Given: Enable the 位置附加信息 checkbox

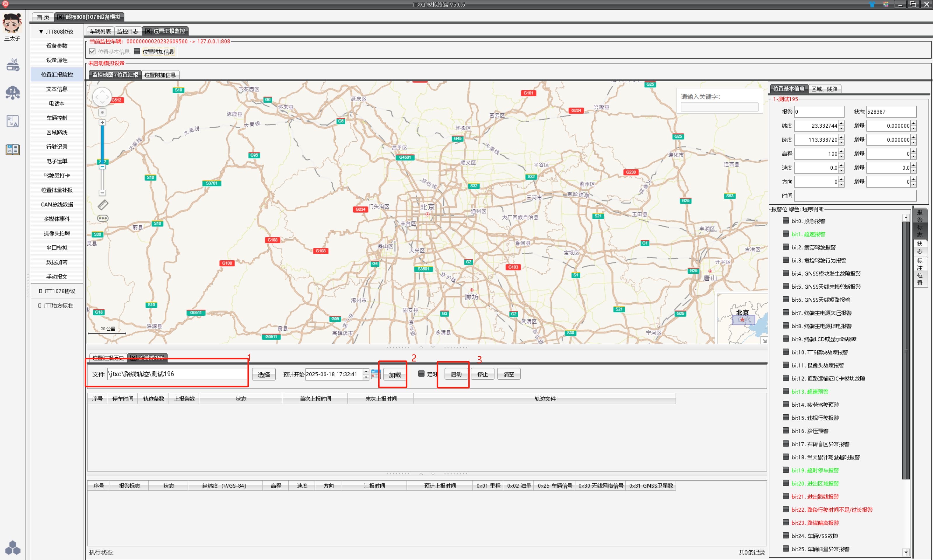Looking at the screenshot, I should tap(137, 51).
